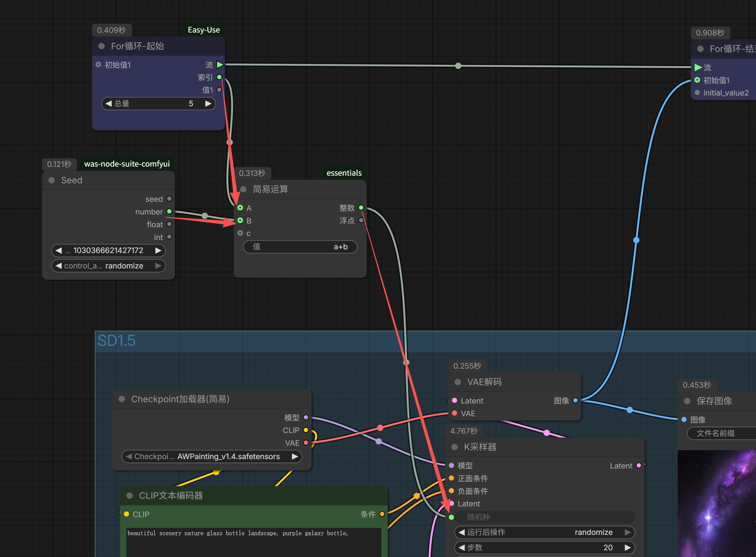
Task: Click the seed value 1030366621427172 field
Action: tap(108, 250)
